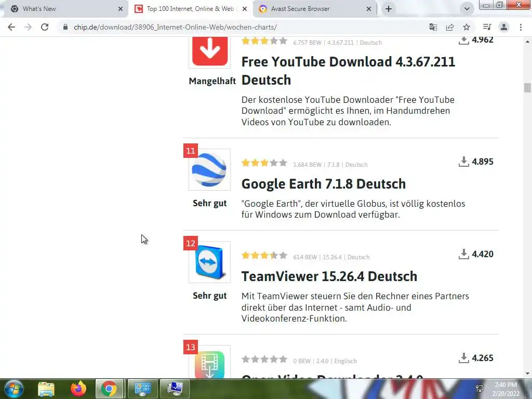Bookmark this page with the star icon

pos(467,27)
